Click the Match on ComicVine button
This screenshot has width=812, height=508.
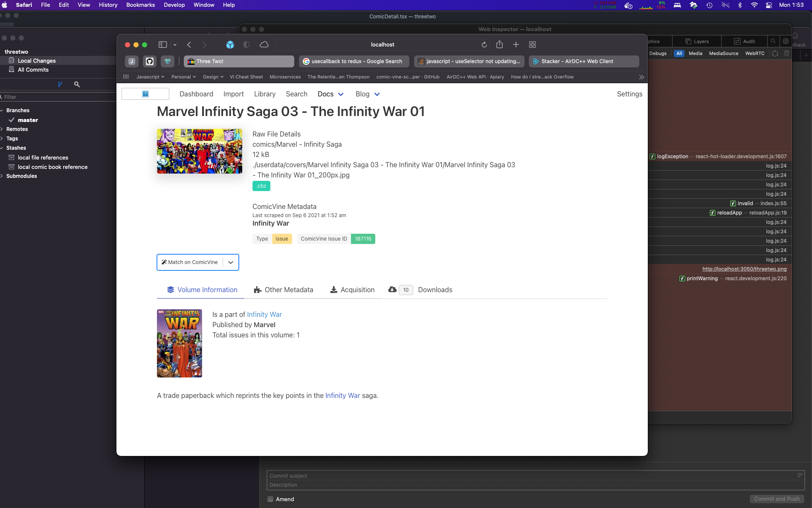tap(190, 262)
